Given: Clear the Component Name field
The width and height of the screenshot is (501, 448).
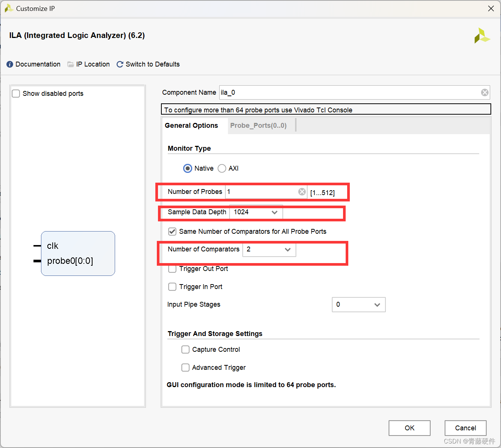Looking at the screenshot, I should click(485, 92).
